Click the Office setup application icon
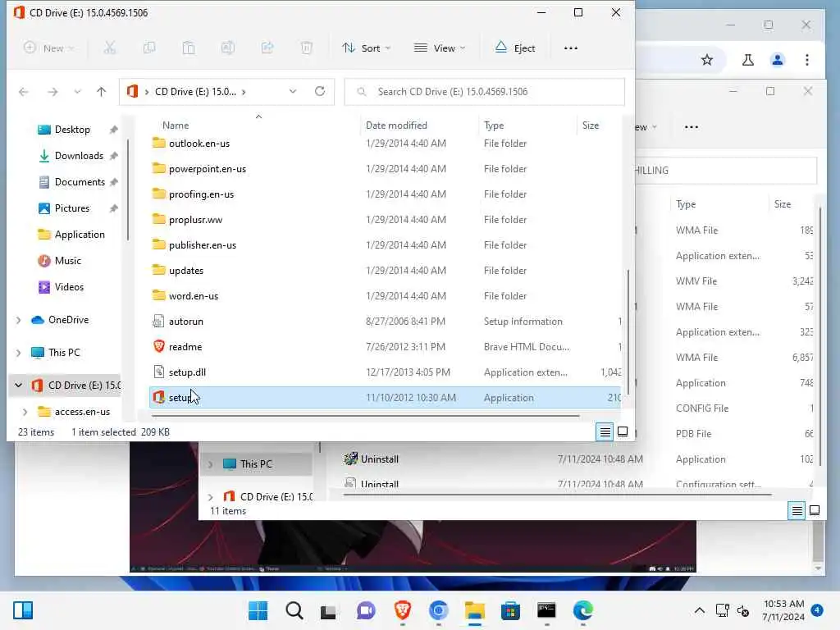This screenshot has height=630, width=840. 158,398
